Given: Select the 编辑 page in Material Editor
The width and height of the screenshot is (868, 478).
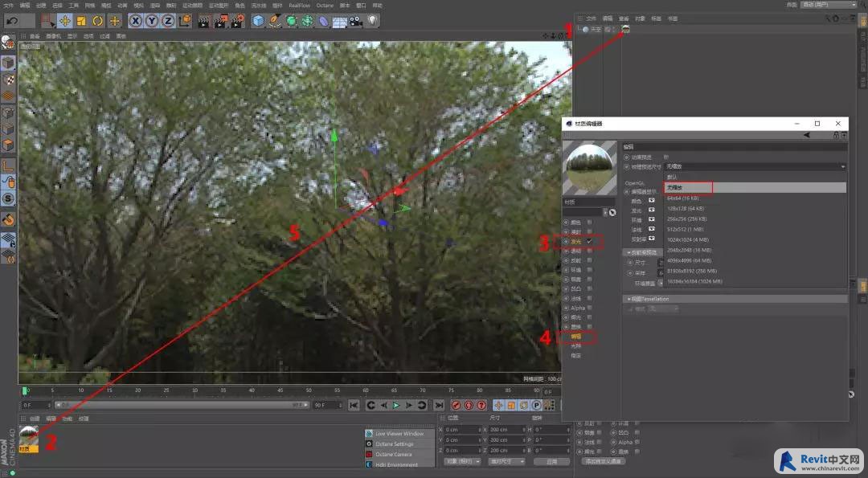Looking at the screenshot, I should [x=576, y=337].
